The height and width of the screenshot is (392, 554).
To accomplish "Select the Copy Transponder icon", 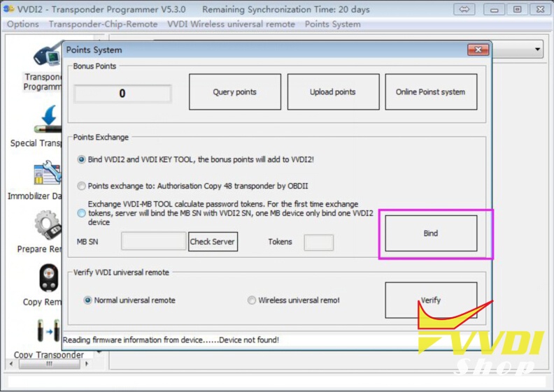I will pyautogui.click(x=49, y=331).
